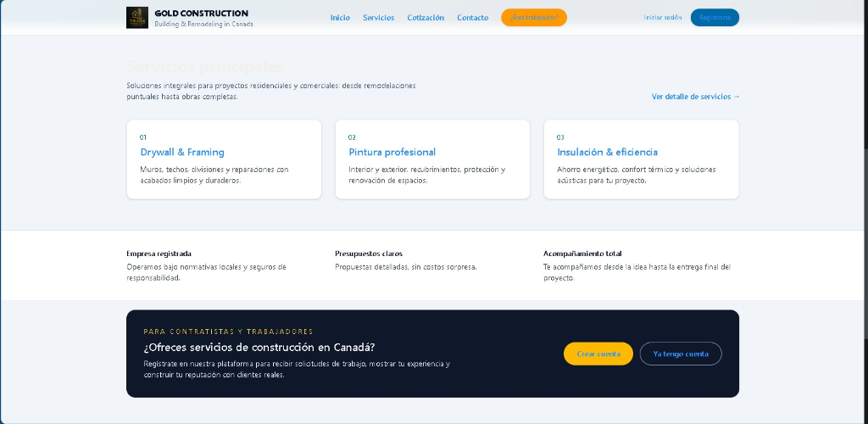Image resolution: width=868 pixels, height=424 pixels.
Task: Go to Servicios in the navigation
Action: tap(379, 18)
